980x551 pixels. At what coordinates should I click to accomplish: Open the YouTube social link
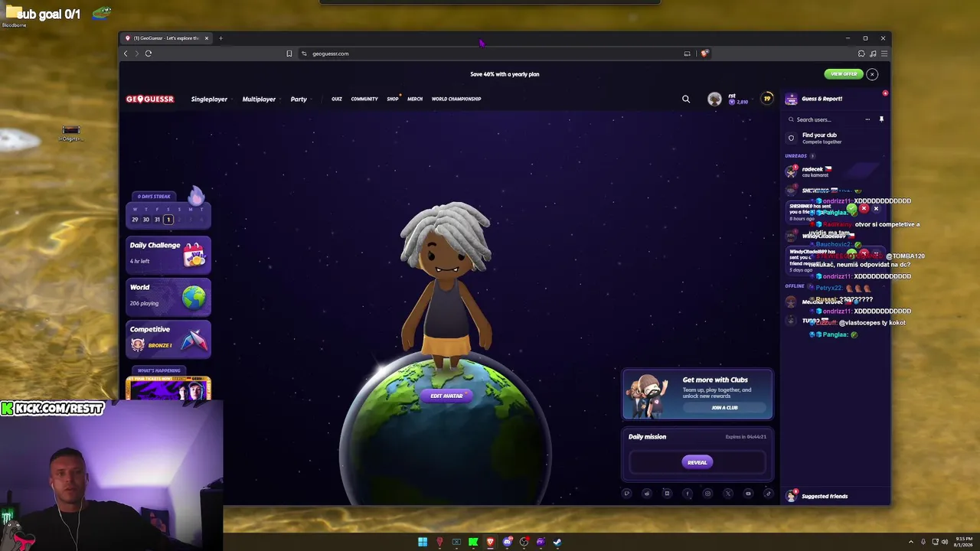(748, 494)
